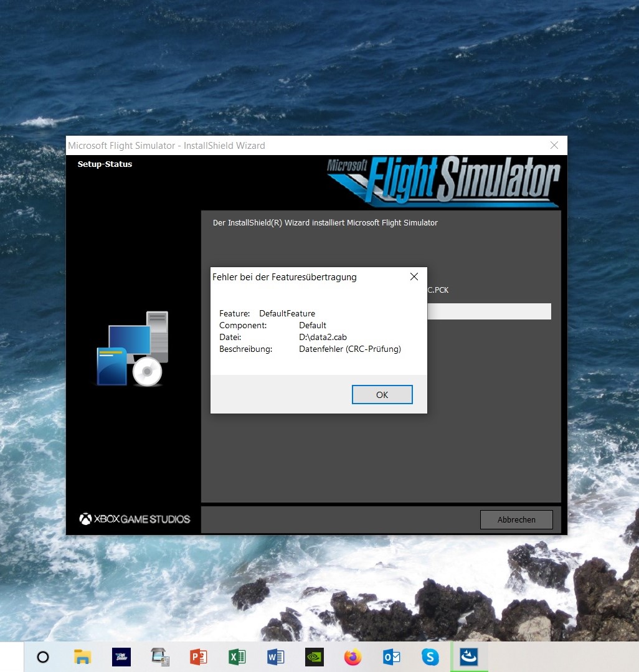Screen dimensions: 639x672
Task: Click the 'Setup-Status' heading
Action: pyautogui.click(x=105, y=164)
